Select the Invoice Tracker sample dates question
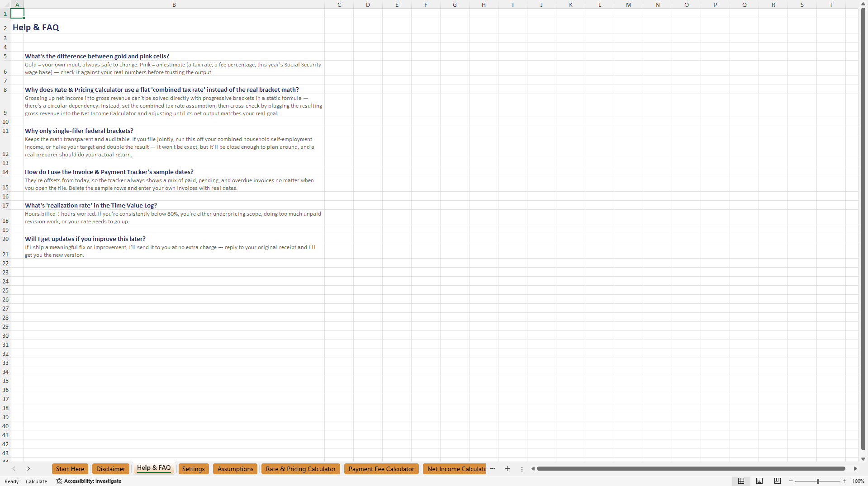The height and width of the screenshot is (486, 868). [x=174, y=172]
